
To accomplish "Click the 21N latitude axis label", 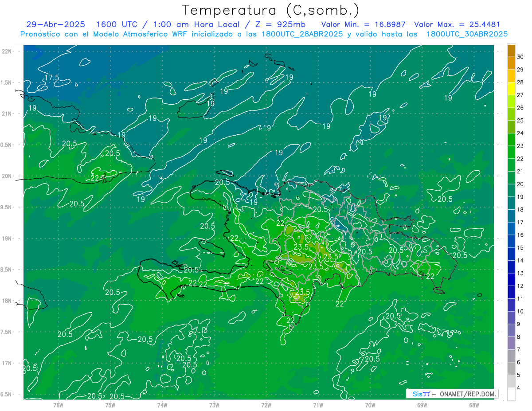I will 7,114.
